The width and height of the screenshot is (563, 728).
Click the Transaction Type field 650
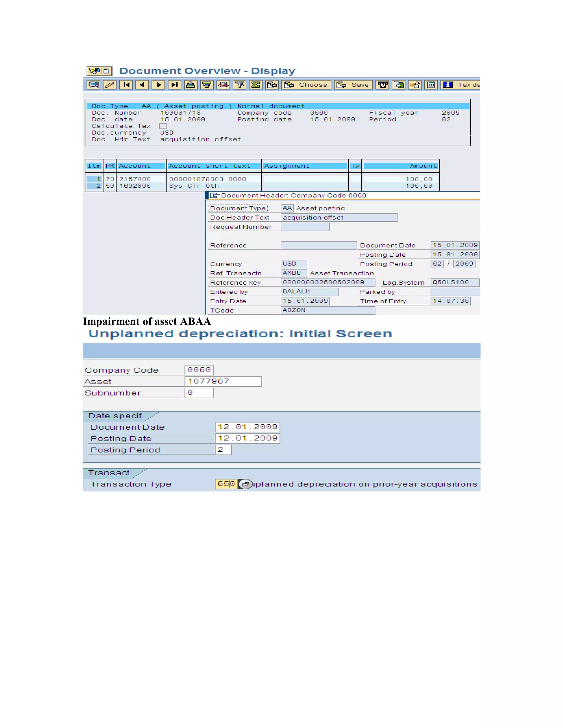point(226,484)
